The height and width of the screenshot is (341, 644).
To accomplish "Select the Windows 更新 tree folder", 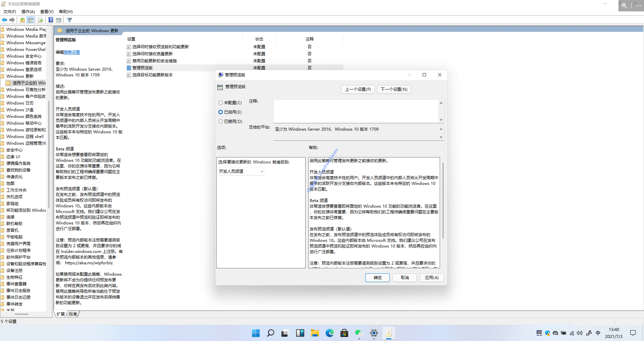I will pyautogui.click(x=20, y=76).
